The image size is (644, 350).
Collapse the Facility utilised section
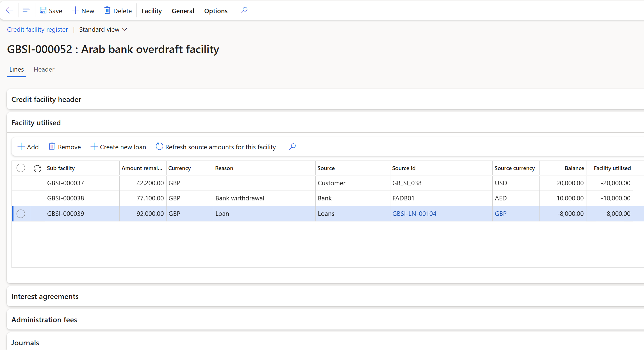click(x=325, y=123)
